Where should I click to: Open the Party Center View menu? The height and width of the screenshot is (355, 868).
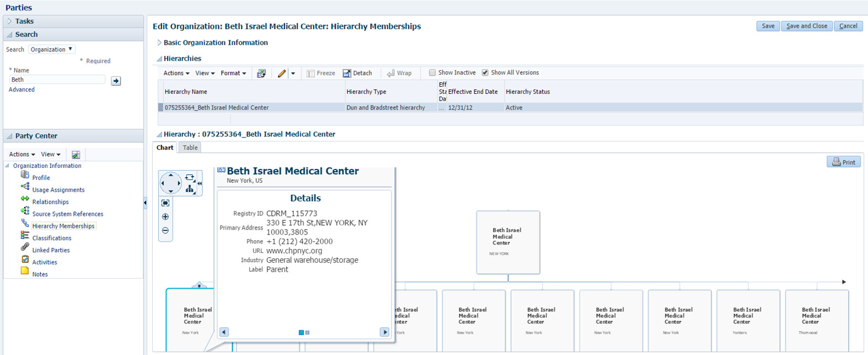tap(51, 155)
